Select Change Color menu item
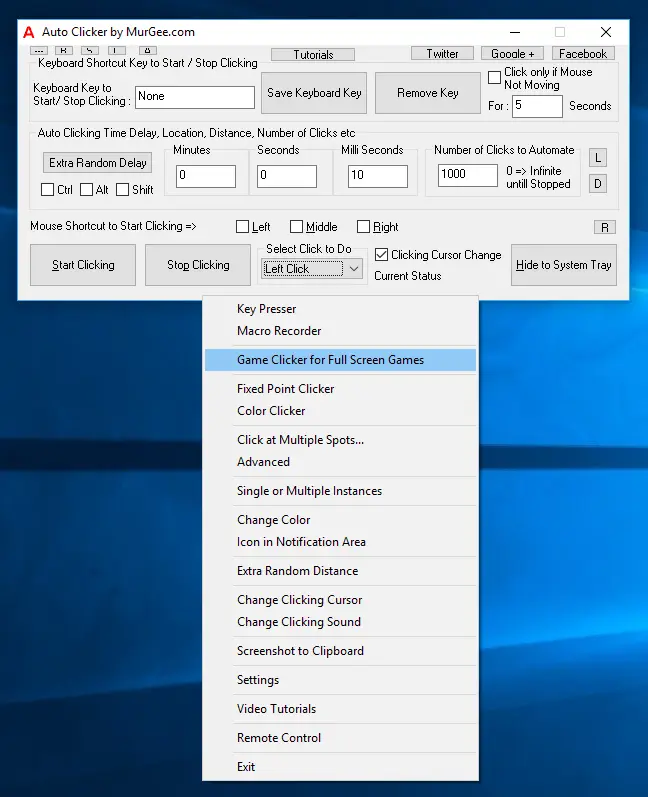648x797 pixels. point(273,520)
